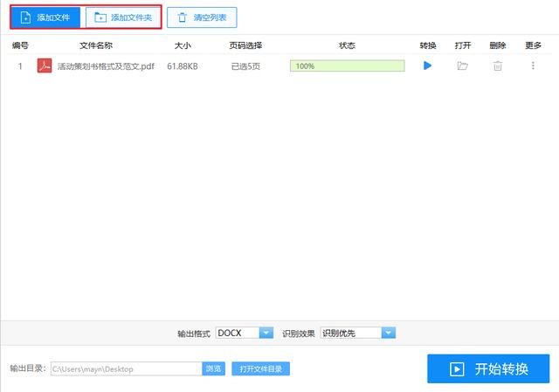The height and width of the screenshot is (392, 559).
Task: Click the 添加文件夹 button
Action: pyautogui.click(x=123, y=17)
